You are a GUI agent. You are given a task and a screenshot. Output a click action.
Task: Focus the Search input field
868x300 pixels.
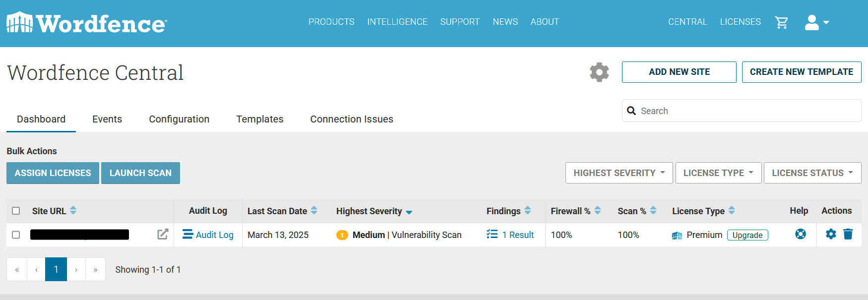click(x=742, y=111)
